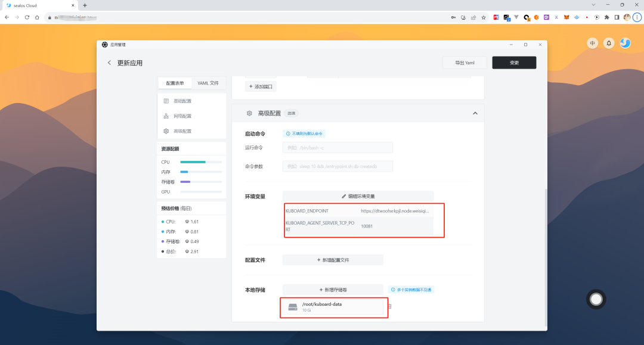Minimize the 应用管理 inner window
Screen dimensions: 644x345
[x=511, y=45]
